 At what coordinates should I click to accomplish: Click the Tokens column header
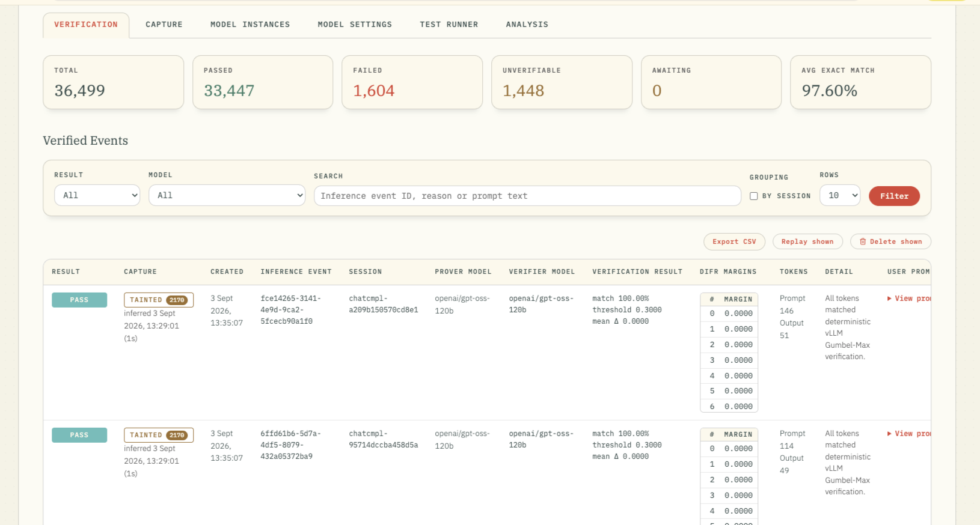pyautogui.click(x=794, y=272)
